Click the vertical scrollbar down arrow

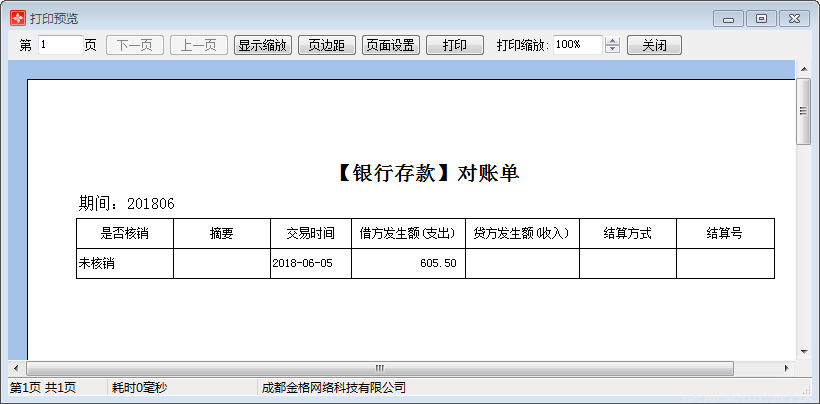(x=802, y=351)
